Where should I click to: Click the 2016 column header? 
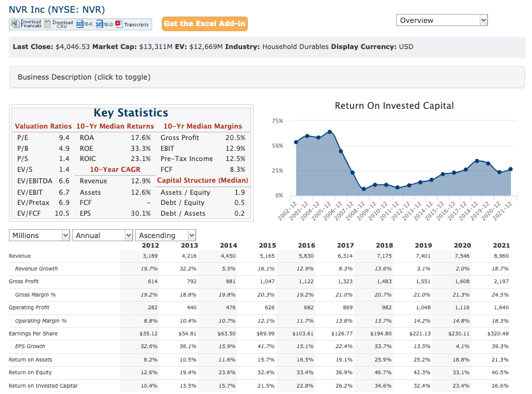pyautogui.click(x=306, y=246)
